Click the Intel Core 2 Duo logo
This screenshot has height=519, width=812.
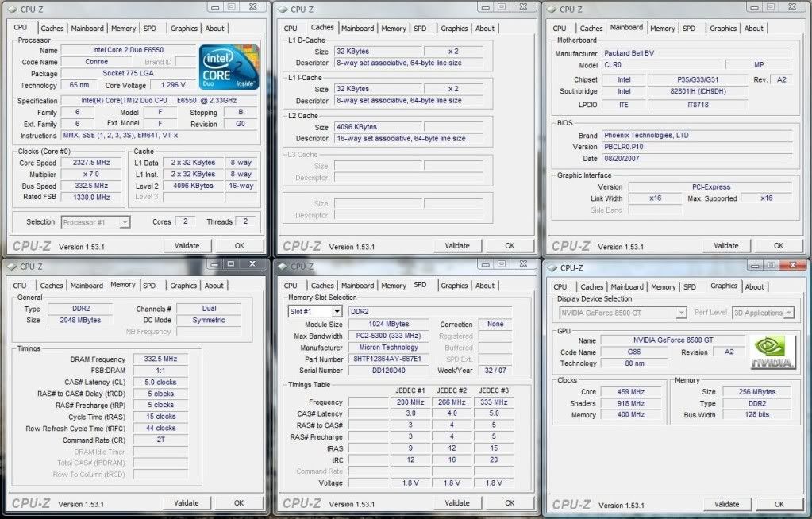[229, 67]
